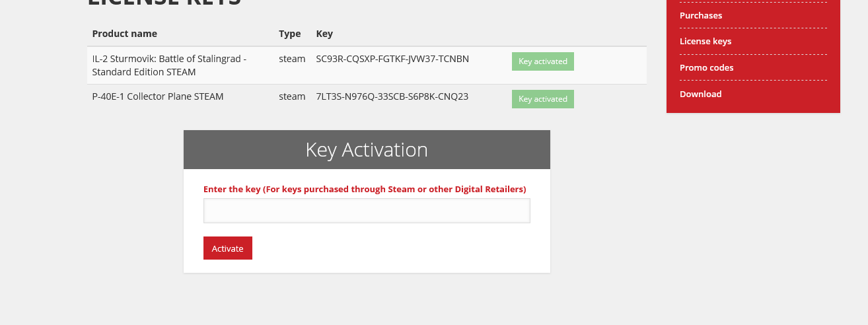The width and height of the screenshot is (868, 325).
Task: Click the Key column header
Action: (324, 34)
